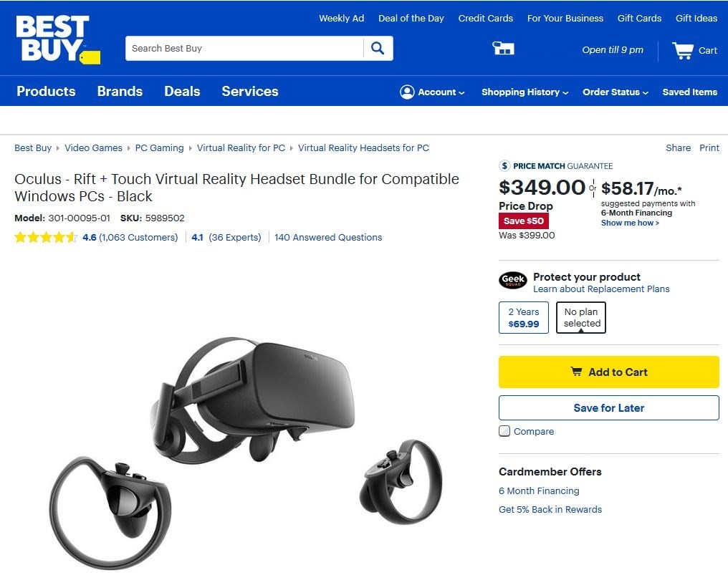Image resolution: width=728 pixels, height=575 pixels.
Task: Click the search magnifier icon
Action: pos(378,48)
